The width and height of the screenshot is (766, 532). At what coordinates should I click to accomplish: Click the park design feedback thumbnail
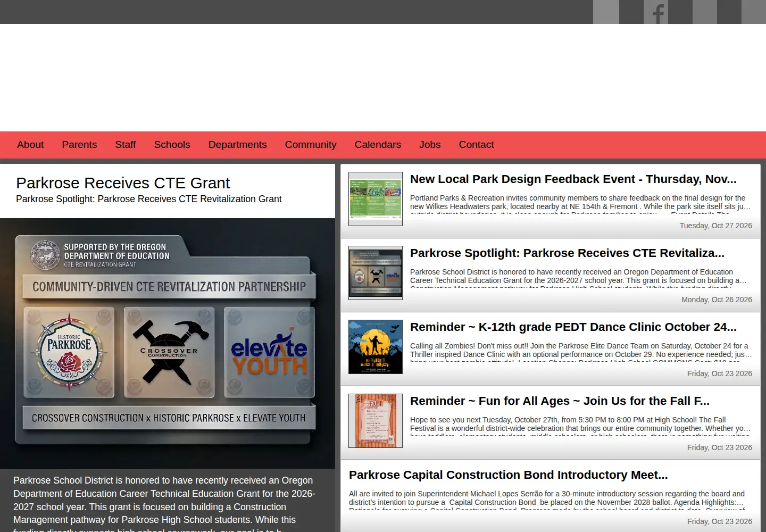tap(376, 199)
